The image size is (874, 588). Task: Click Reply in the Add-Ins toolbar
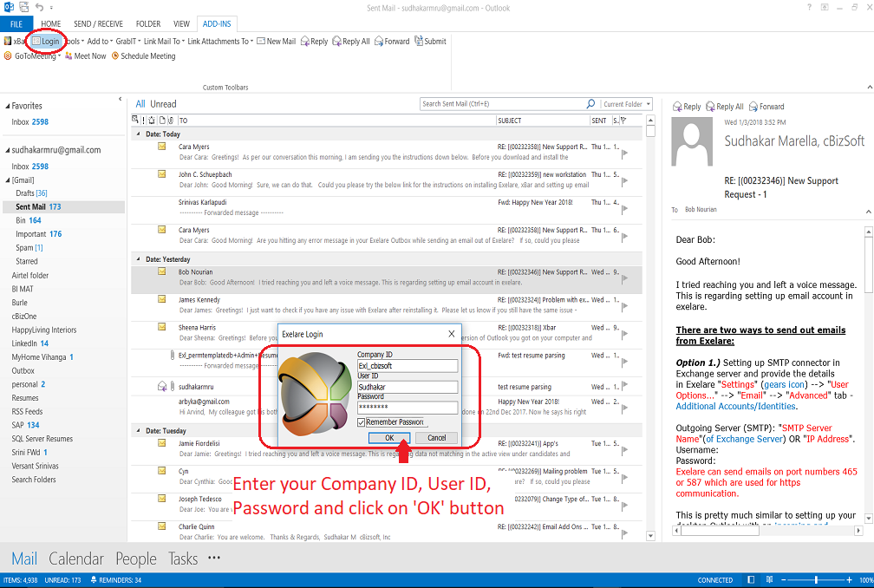315,42
